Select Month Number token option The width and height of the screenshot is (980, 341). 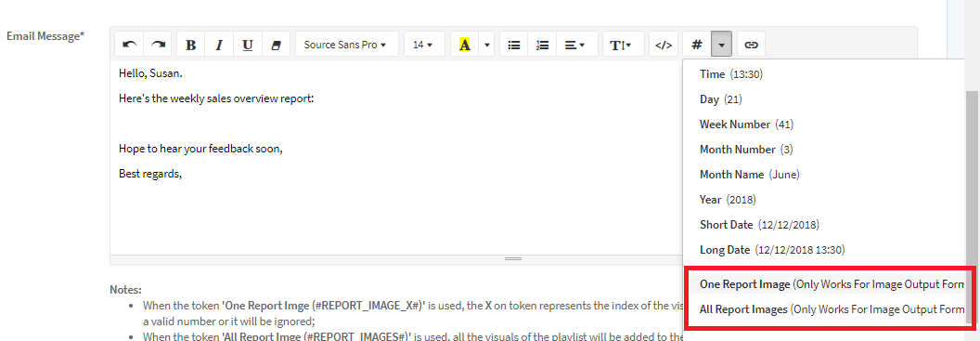824,150
